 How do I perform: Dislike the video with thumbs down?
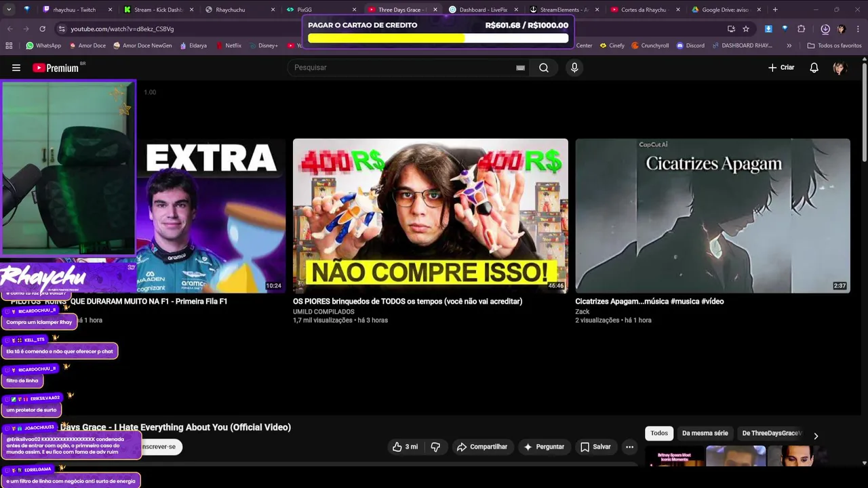click(x=435, y=447)
